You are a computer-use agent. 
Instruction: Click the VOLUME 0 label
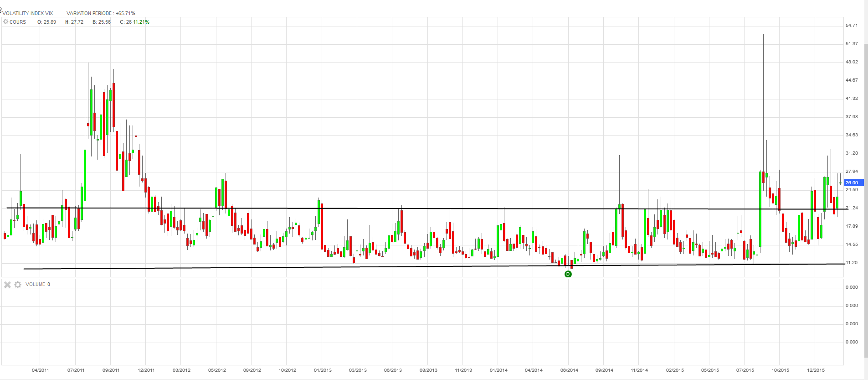(38, 284)
